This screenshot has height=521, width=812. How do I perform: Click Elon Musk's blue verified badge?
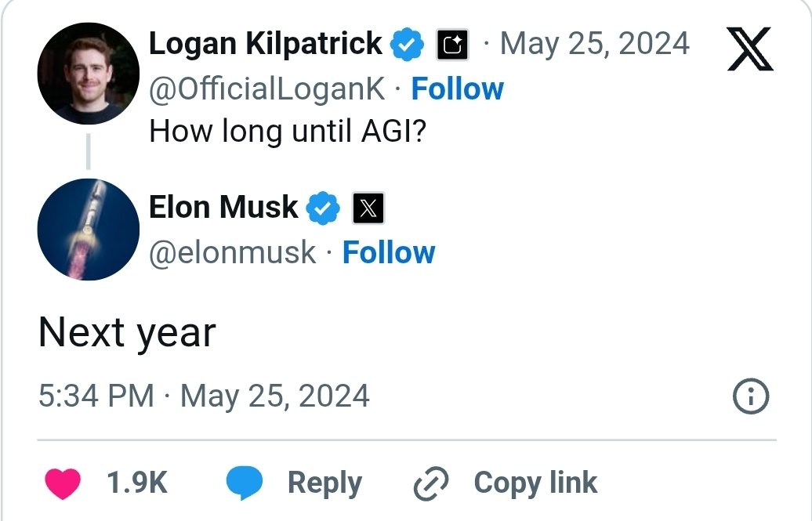(x=323, y=208)
